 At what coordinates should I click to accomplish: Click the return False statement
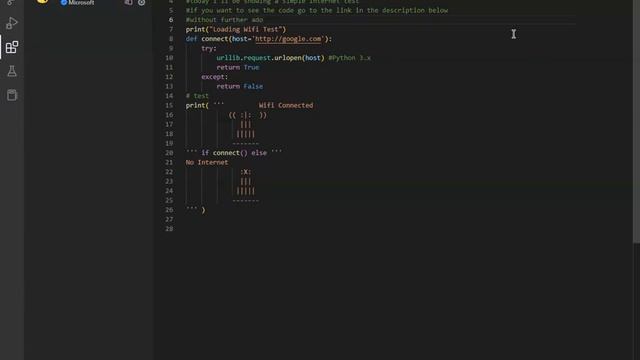(x=240, y=86)
